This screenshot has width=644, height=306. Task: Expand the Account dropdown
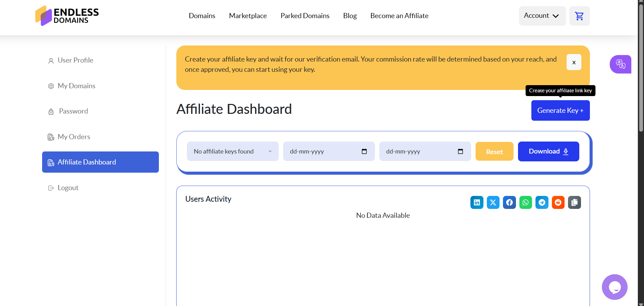click(542, 16)
